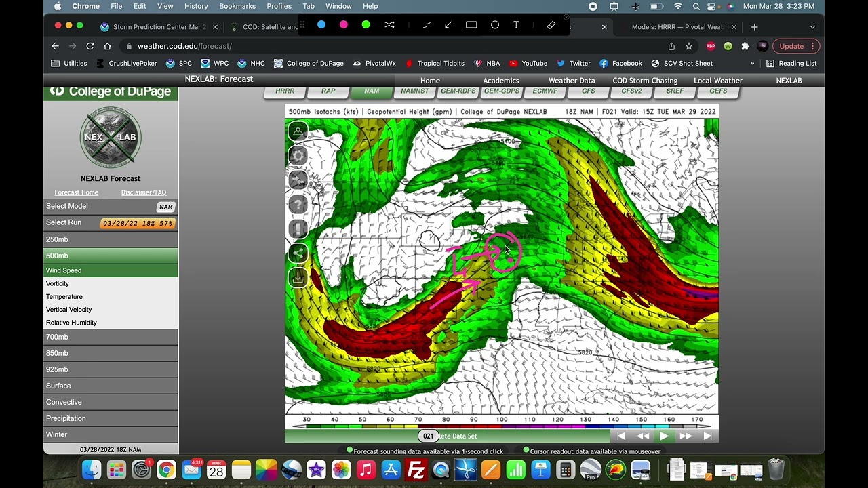Select the arrow drawing tool

pos(448,25)
